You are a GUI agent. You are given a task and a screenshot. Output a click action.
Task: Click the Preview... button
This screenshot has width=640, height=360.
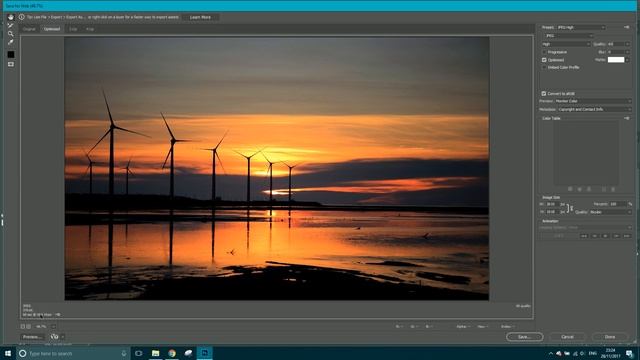click(32, 337)
